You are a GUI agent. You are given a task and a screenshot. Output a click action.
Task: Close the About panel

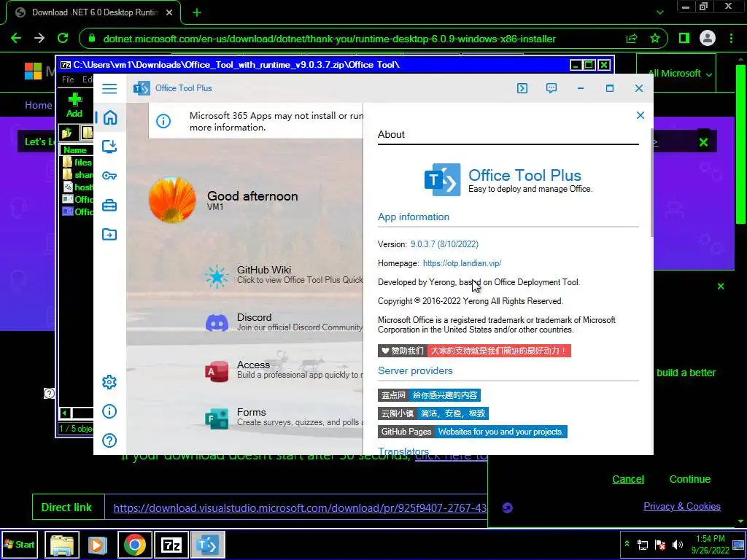(x=640, y=115)
